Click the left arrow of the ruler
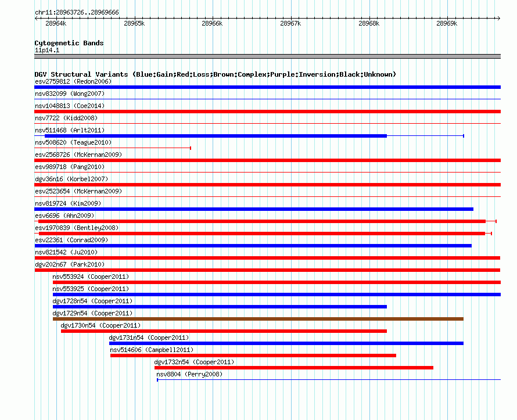The height and width of the screenshot is (420, 517). [x=36, y=18]
